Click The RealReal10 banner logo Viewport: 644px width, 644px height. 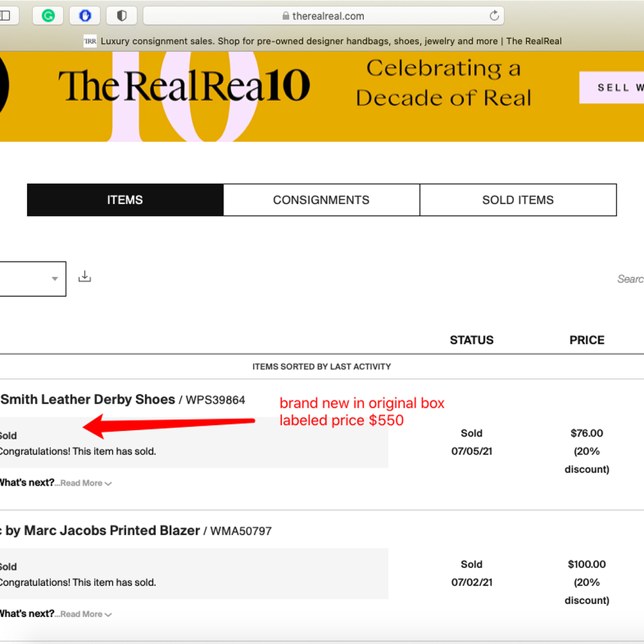point(184,86)
